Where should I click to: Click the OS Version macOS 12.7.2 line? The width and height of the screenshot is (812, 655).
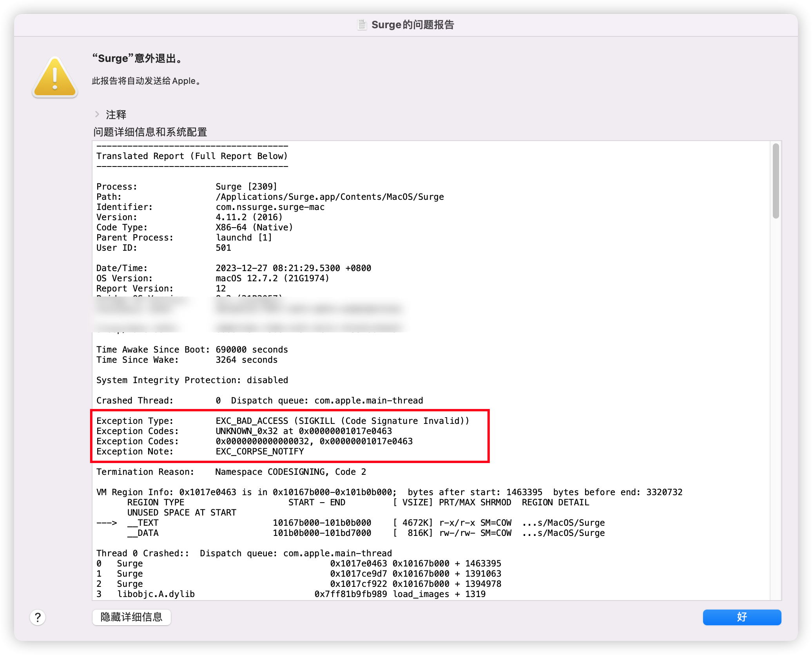(x=272, y=278)
